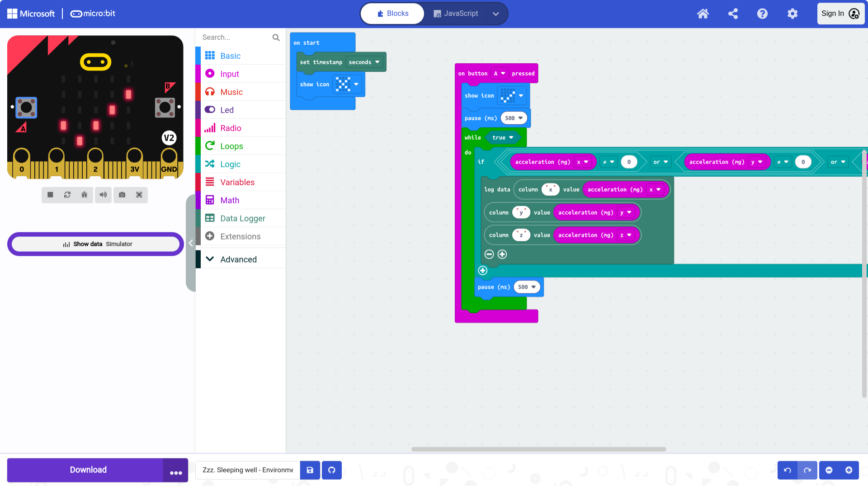Open the button A selector dropdown
Viewport: 868px width, 488px height.
499,74
